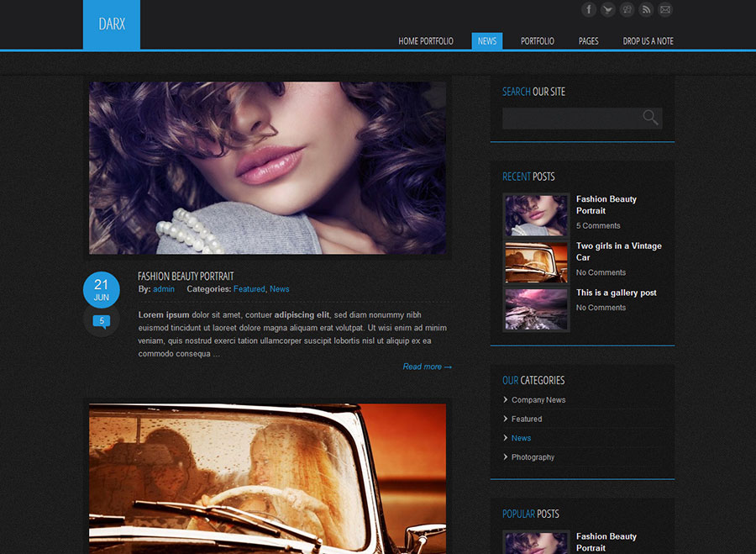Image resolution: width=756 pixels, height=554 pixels.
Task: Click the purple landscape gallery thumbnail
Action: [x=536, y=309]
